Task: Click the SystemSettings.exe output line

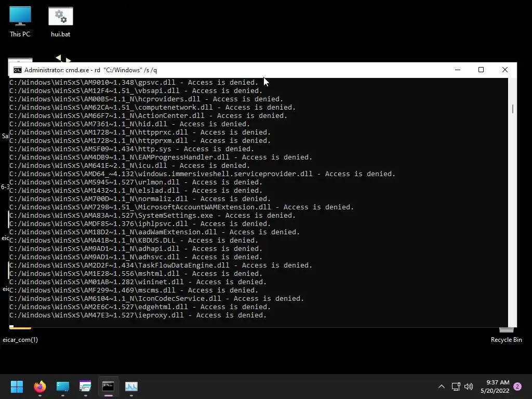Action: pyautogui.click(x=152, y=216)
